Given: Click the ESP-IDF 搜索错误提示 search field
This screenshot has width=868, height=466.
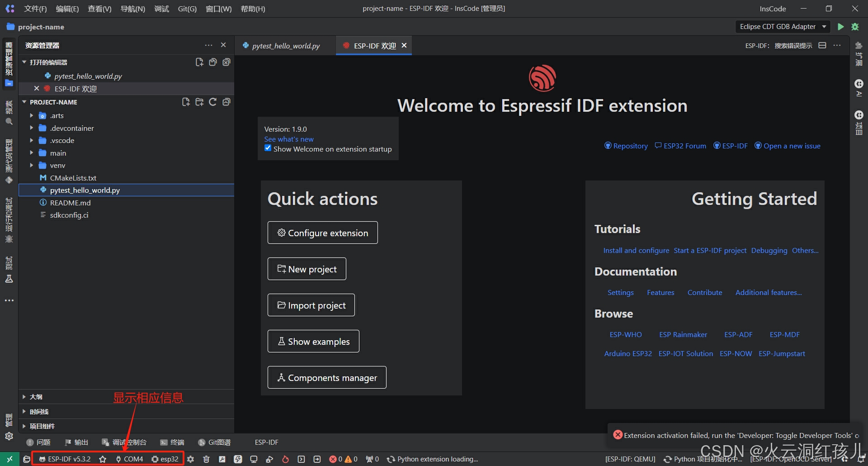Looking at the screenshot, I should click(x=779, y=45).
